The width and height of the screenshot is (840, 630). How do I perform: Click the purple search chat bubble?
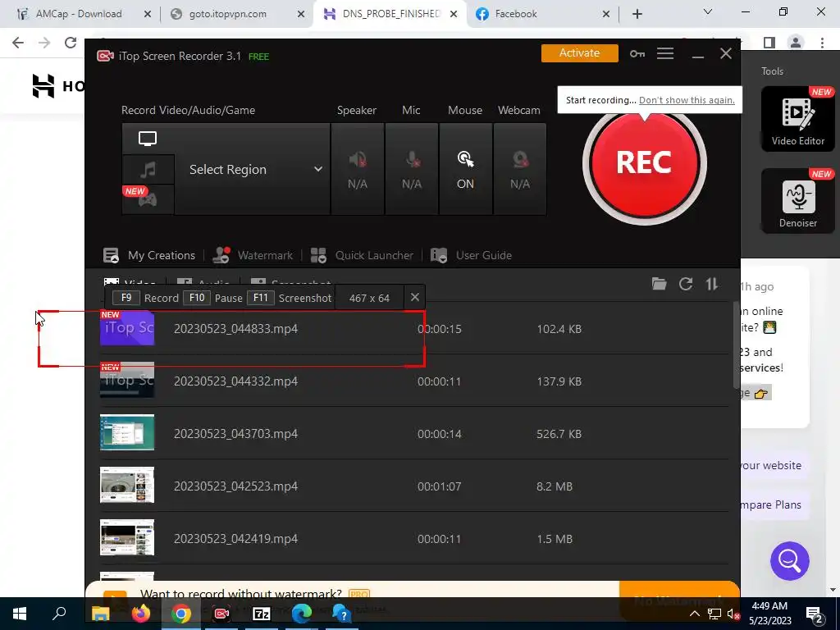tap(790, 561)
